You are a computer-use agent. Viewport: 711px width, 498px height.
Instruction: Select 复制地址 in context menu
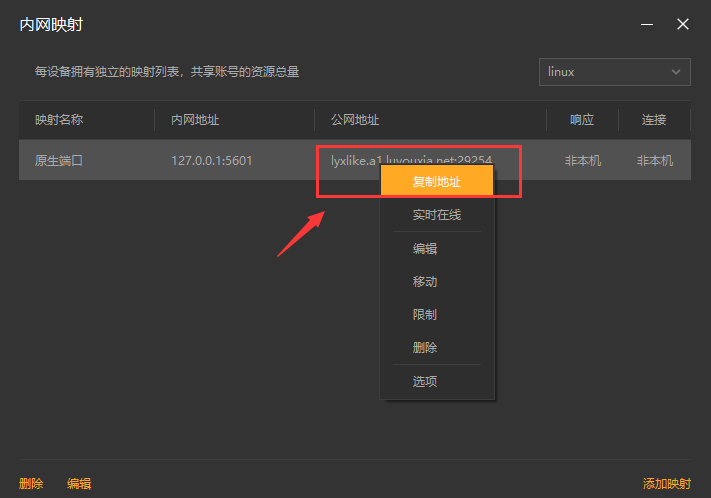tap(437, 182)
